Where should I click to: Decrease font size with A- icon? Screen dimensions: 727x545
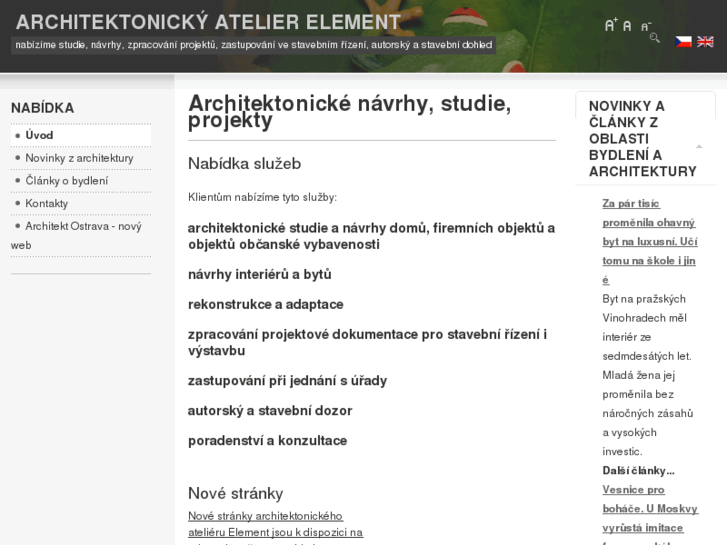(x=646, y=27)
